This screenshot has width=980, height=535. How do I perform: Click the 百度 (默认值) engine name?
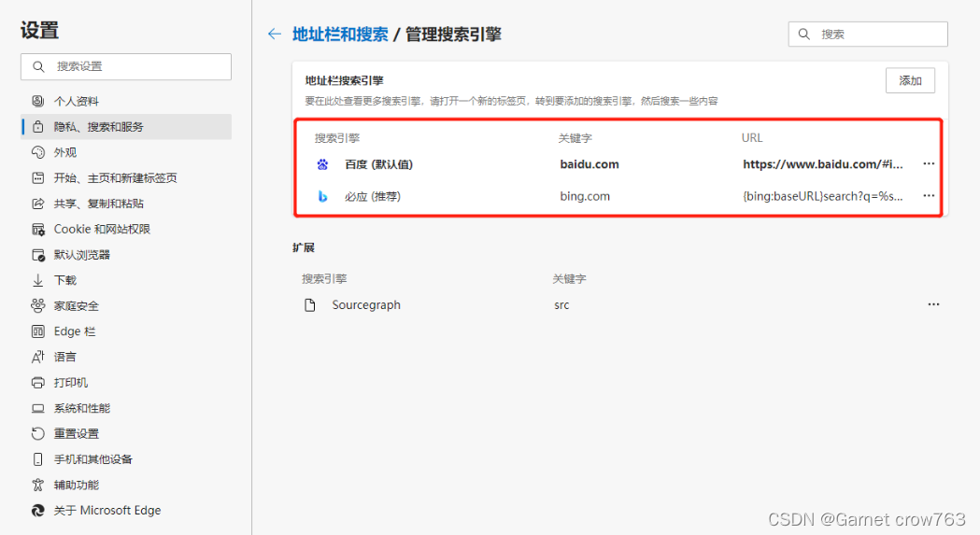[378, 164]
